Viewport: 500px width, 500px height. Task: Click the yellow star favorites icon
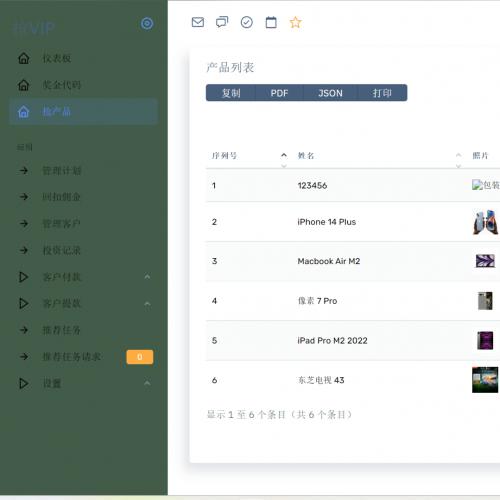pyautogui.click(x=295, y=23)
